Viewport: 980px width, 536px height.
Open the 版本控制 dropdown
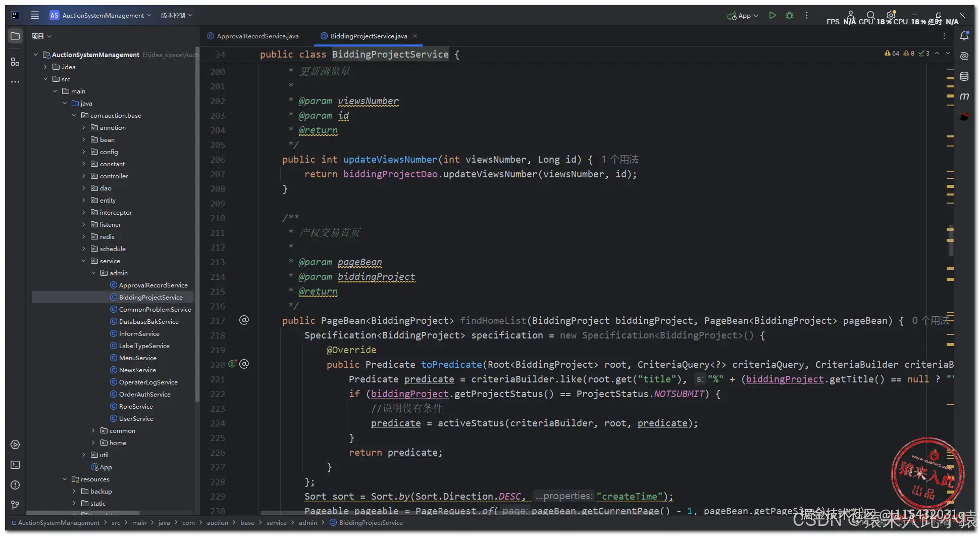point(177,15)
